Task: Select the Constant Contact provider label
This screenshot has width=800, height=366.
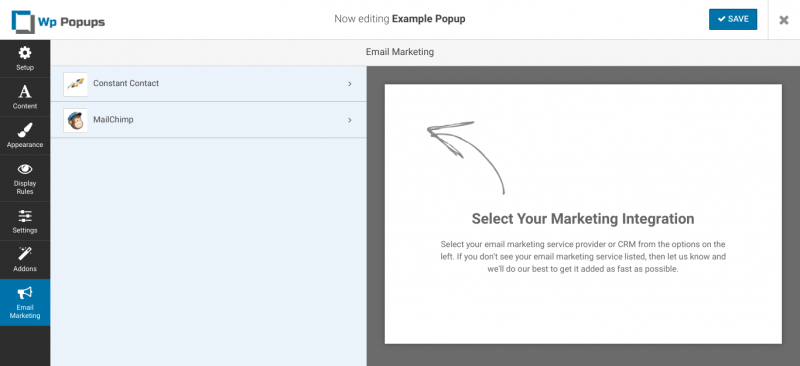Action: [x=126, y=83]
